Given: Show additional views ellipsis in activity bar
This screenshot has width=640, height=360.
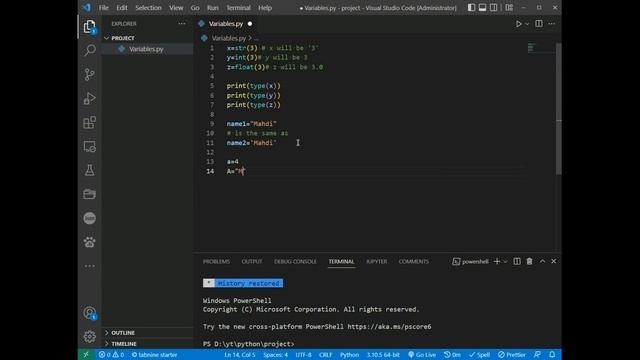Looking at the screenshot, I should (x=89, y=266).
